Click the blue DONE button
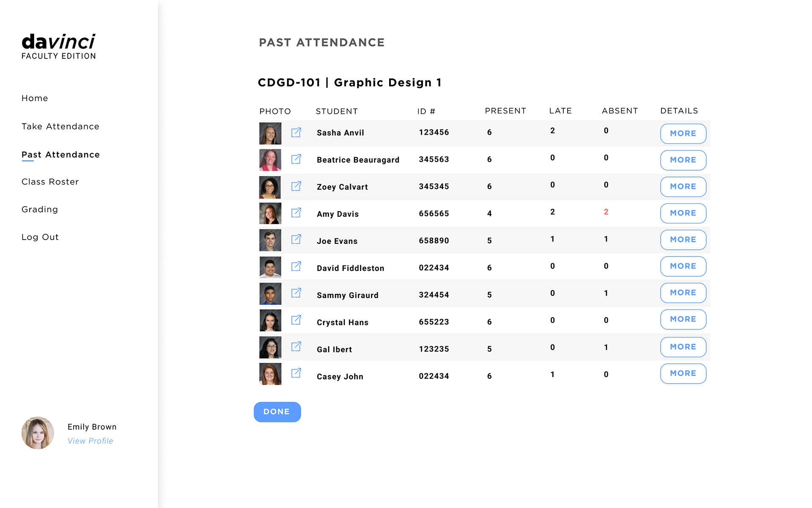 click(277, 412)
